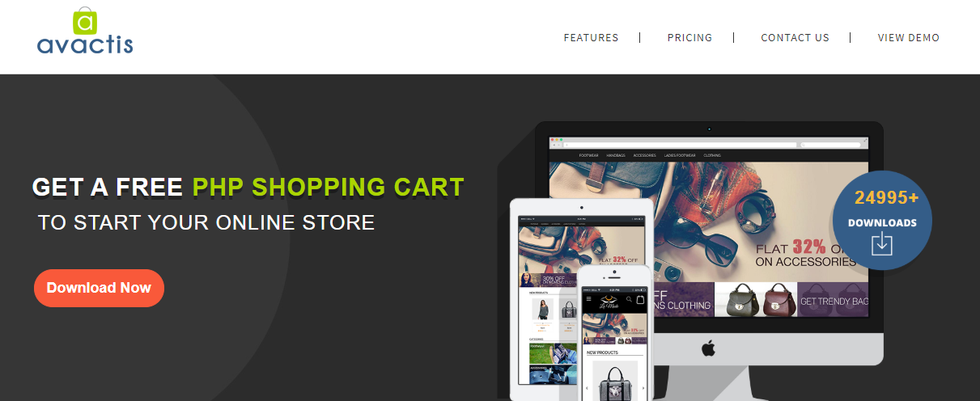This screenshot has width=980, height=401.
Task: Click the Flat 32% on Accessories text
Action: pyautogui.click(x=805, y=253)
